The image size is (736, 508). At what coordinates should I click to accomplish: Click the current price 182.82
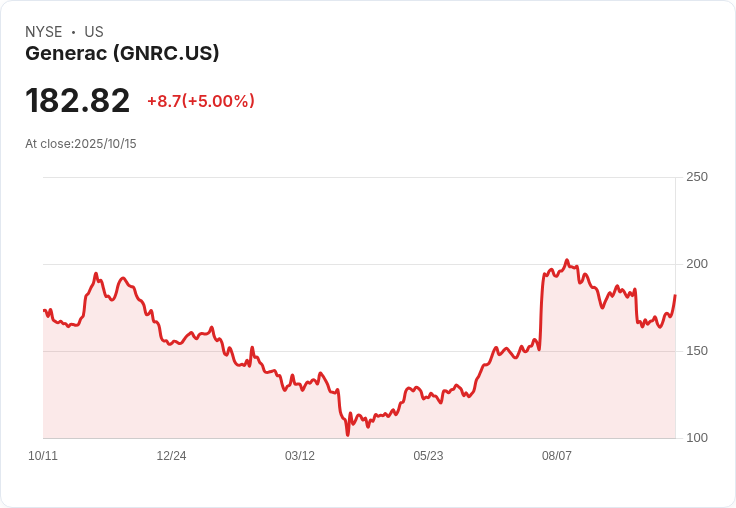coord(77,100)
